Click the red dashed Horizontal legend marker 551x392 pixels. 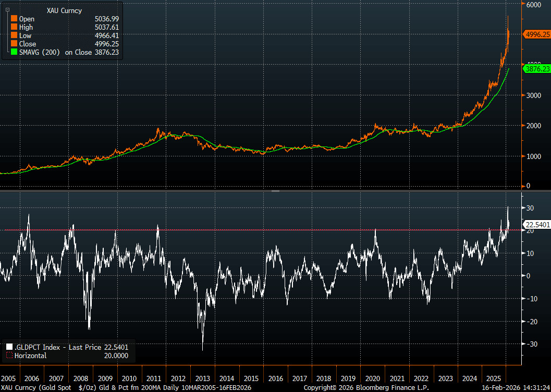point(9,356)
